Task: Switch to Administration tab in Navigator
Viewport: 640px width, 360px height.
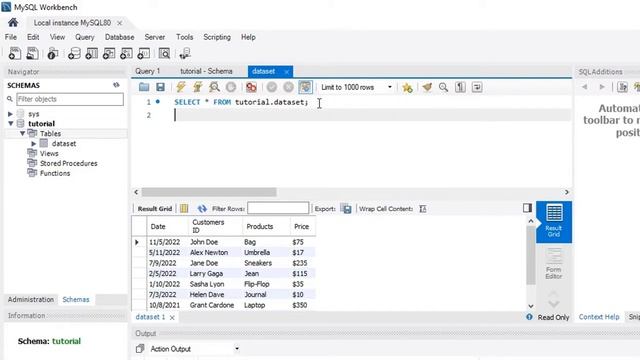Action: [31, 299]
